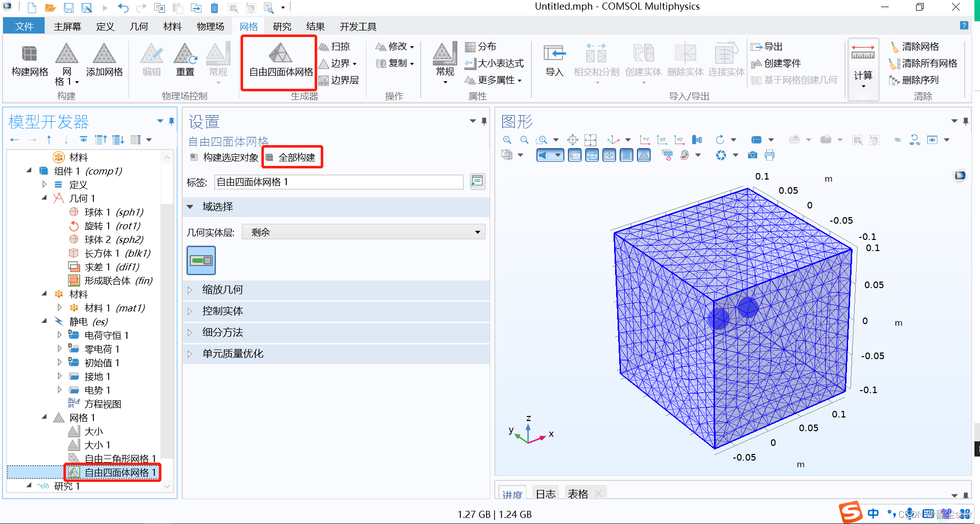The image size is (980, 524).
Task: Click 创建零件 in ribbon
Action: click(x=776, y=63)
